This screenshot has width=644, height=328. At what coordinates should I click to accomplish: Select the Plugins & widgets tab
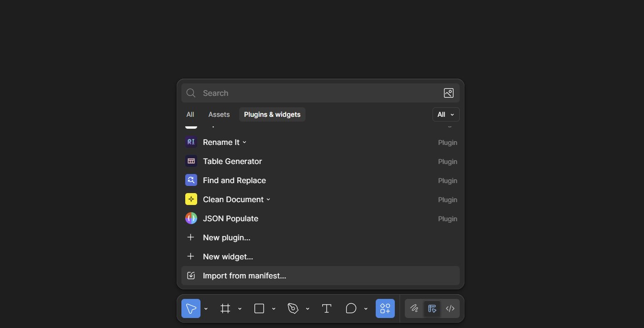point(272,114)
